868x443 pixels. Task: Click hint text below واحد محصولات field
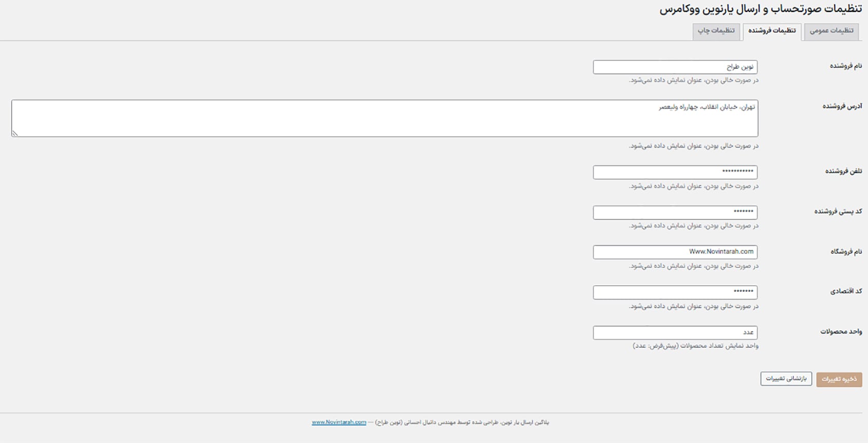(695, 346)
